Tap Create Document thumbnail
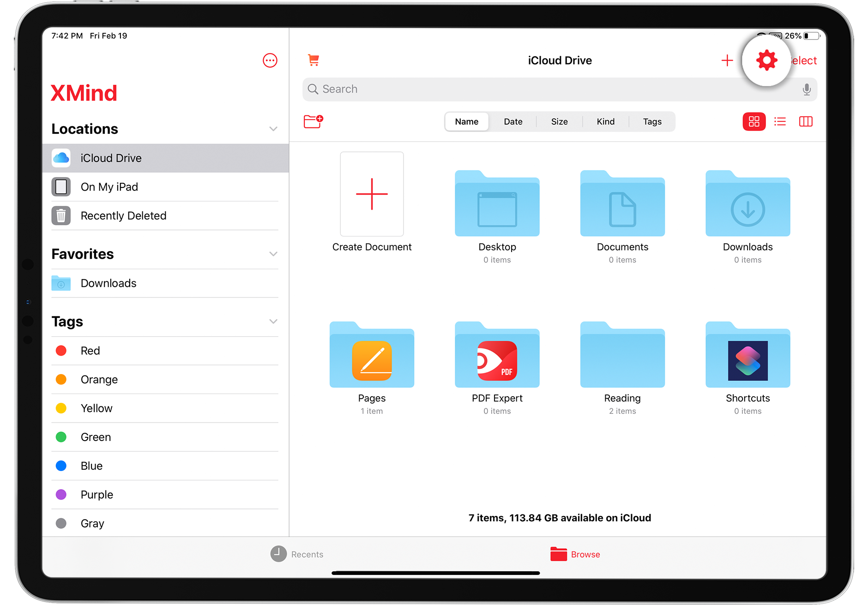The height and width of the screenshot is (605, 868). pos(372,194)
